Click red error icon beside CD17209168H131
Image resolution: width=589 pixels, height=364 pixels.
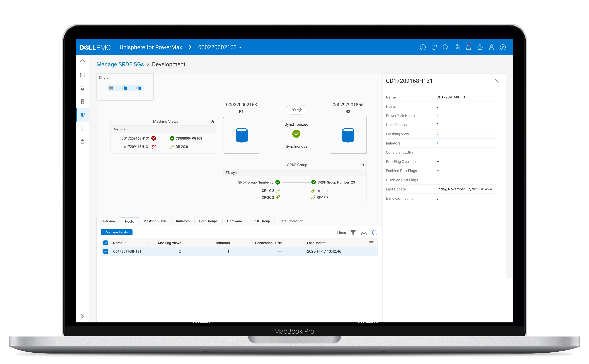pyautogui.click(x=153, y=138)
